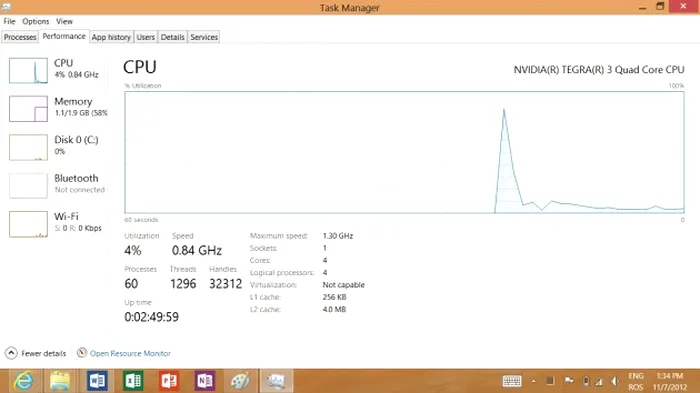Click the Processes count 60
Image resolution: width=700 pixels, height=393 pixels.
[x=131, y=284]
